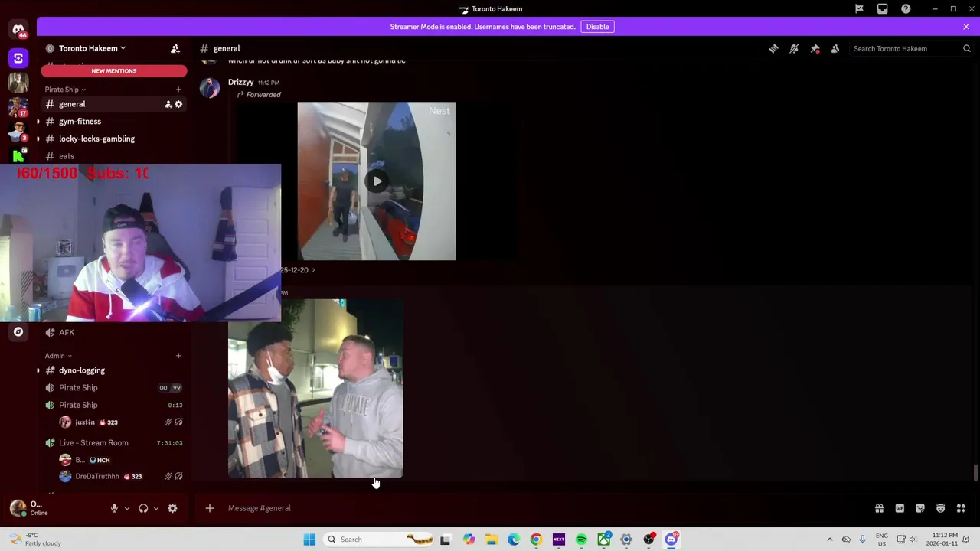The image size is (980, 551).
Task: Open Spotify from taskbar
Action: point(581,540)
